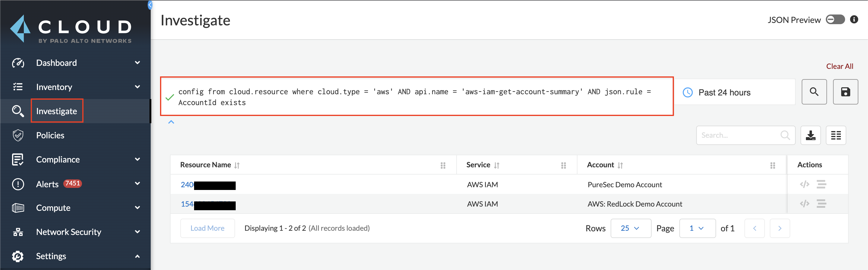
Task: Open the Rows per page dropdown
Action: point(631,229)
